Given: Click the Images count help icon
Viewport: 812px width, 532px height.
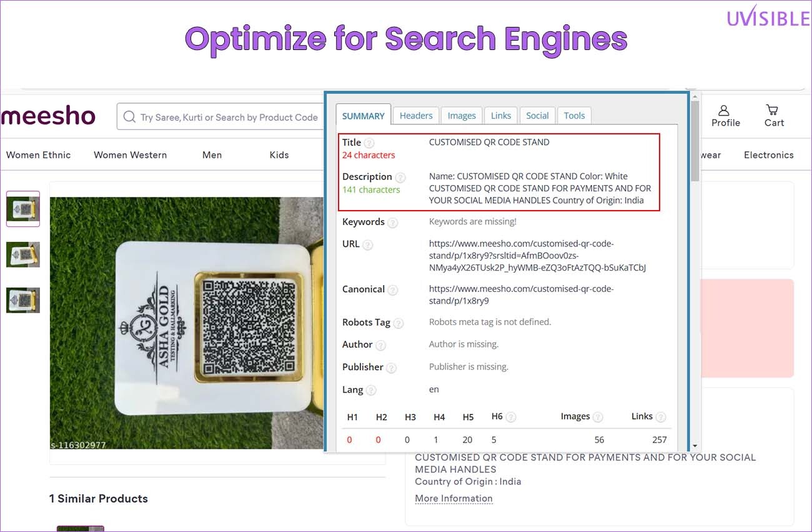Looking at the screenshot, I should click(x=598, y=417).
